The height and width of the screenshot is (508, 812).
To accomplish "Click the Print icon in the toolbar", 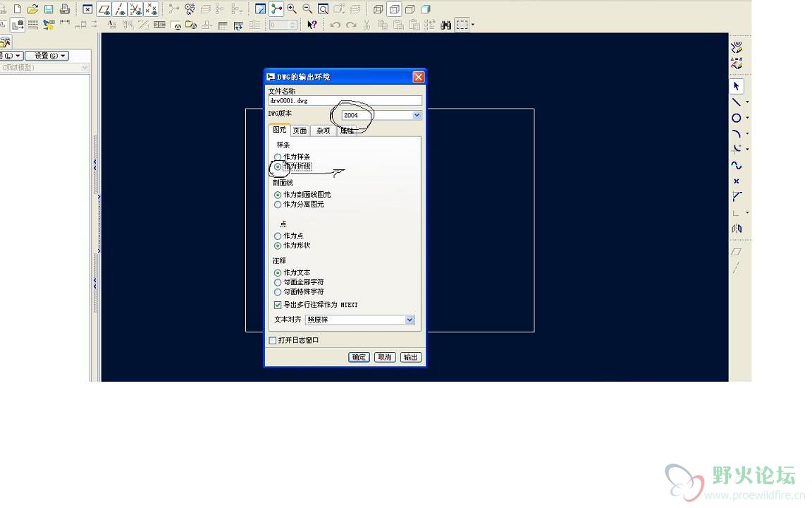I will click(x=65, y=8).
